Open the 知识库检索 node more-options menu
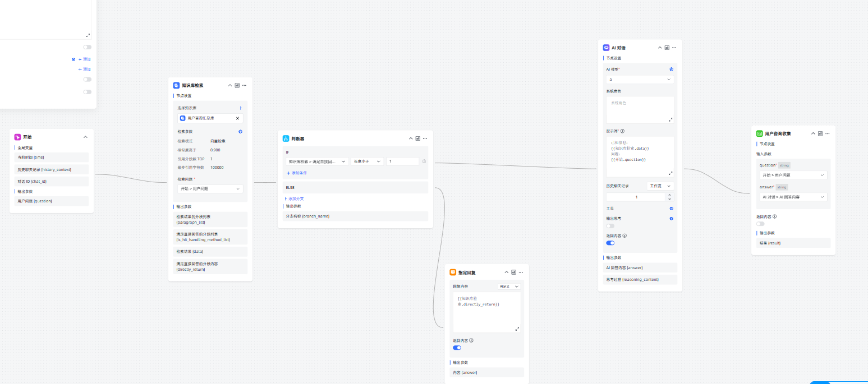 coord(245,85)
